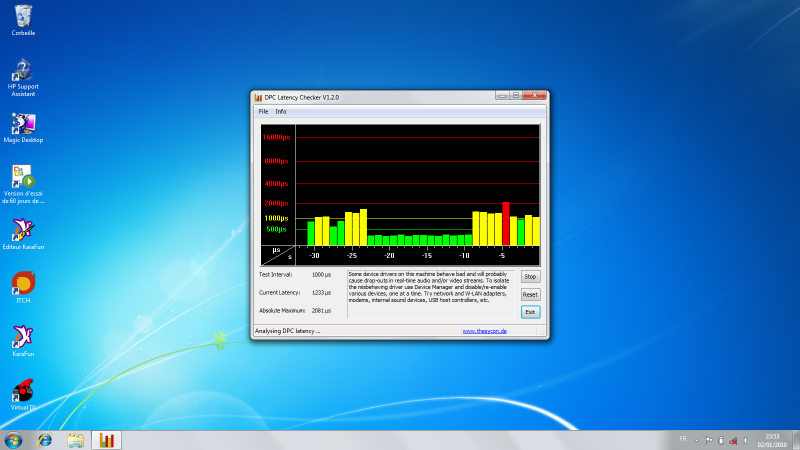This screenshot has height=450, width=800.
Task: Open the File menu
Action: (x=263, y=111)
